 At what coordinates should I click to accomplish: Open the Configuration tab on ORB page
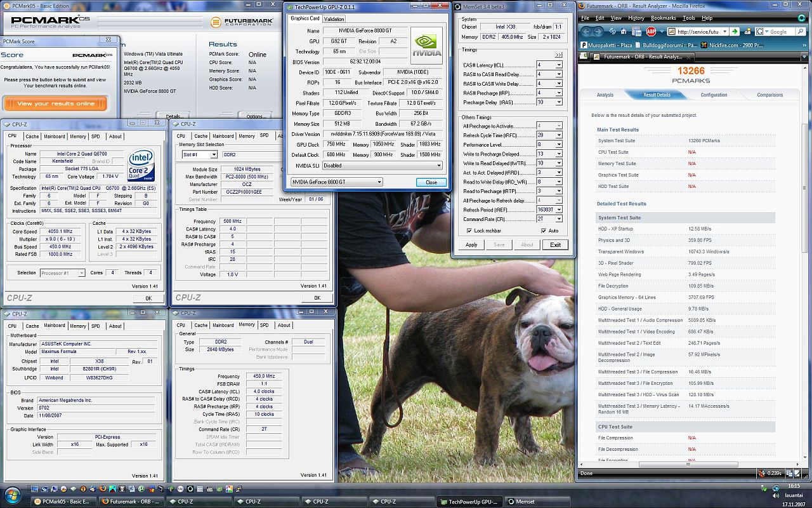(x=714, y=95)
